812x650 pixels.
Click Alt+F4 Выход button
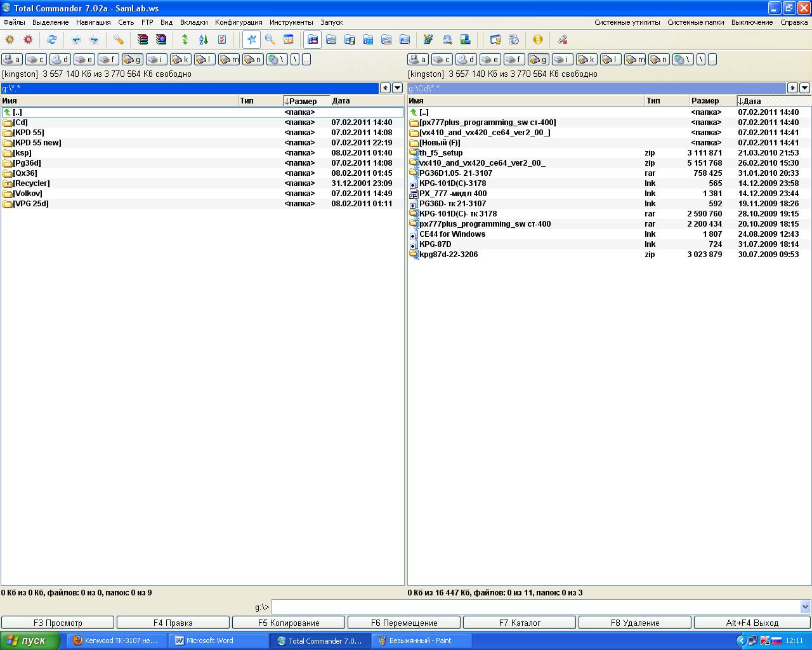[x=752, y=623]
